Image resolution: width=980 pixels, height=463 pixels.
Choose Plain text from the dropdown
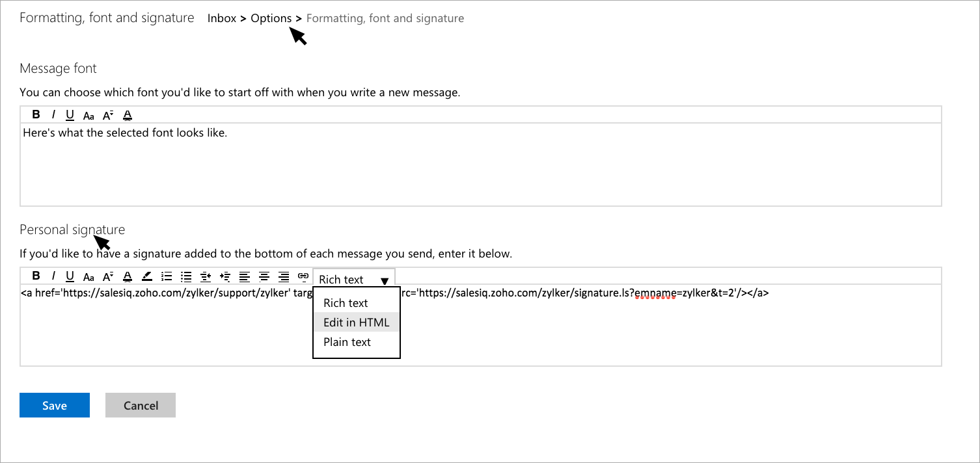tap(357, 342)
